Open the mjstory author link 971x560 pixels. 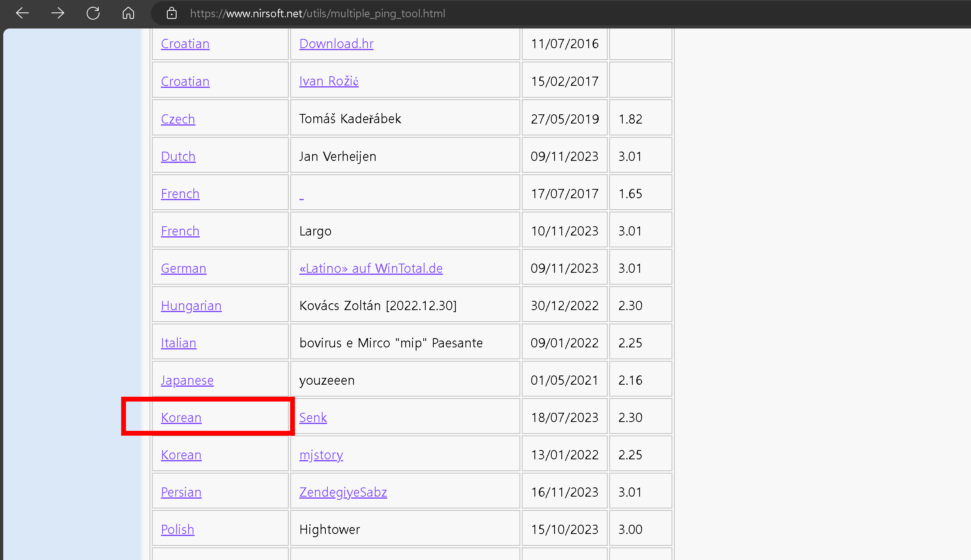click(321, 455)
